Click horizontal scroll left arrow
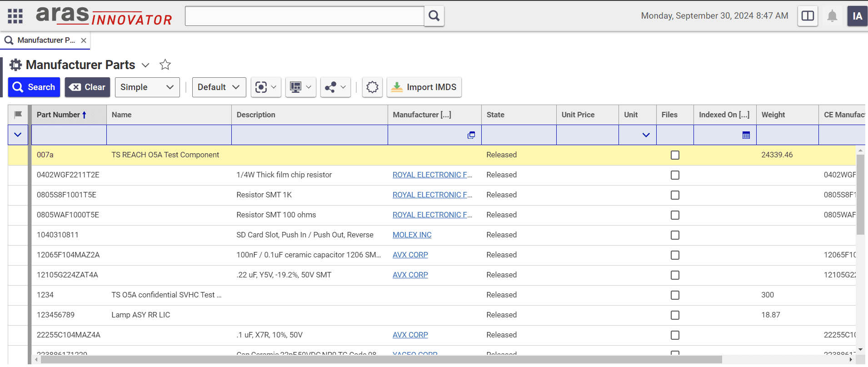This screenshot has height=367, width=868. 37,360
